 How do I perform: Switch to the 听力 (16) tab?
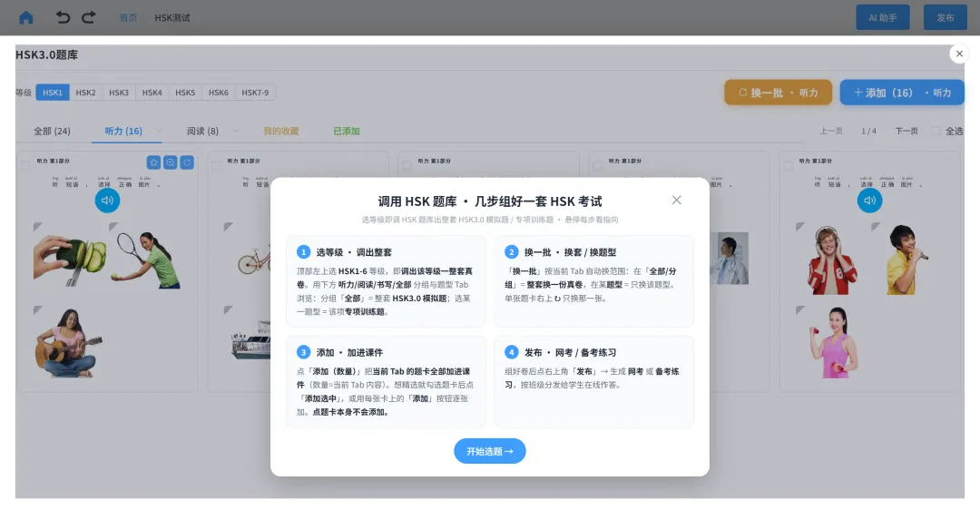click(123, 132)
